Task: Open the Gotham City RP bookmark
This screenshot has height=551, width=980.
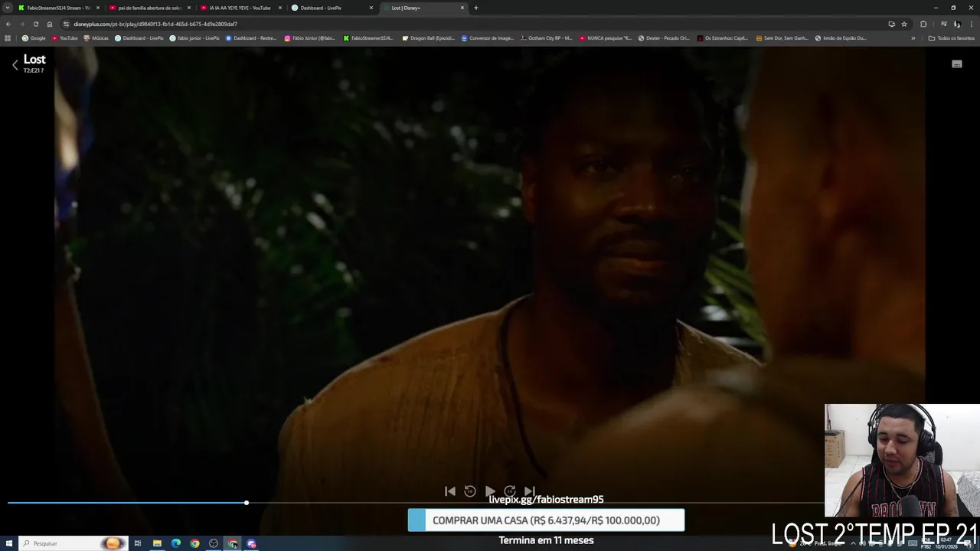Action: pos(547,38)
